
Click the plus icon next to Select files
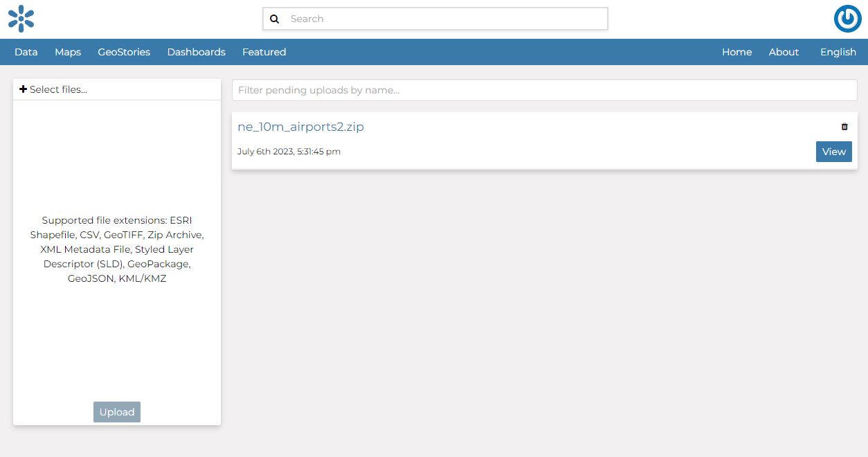coord(23,89)
